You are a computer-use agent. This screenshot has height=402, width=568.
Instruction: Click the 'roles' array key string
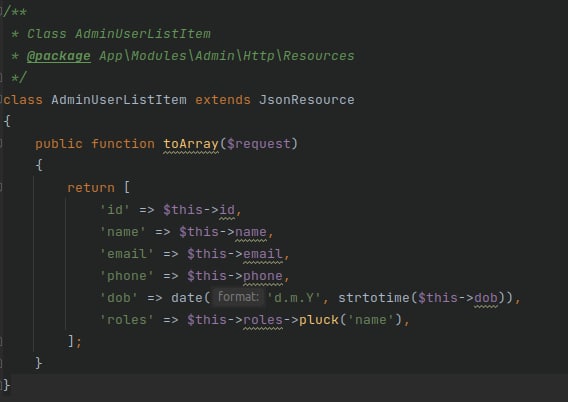pos(126,320)
